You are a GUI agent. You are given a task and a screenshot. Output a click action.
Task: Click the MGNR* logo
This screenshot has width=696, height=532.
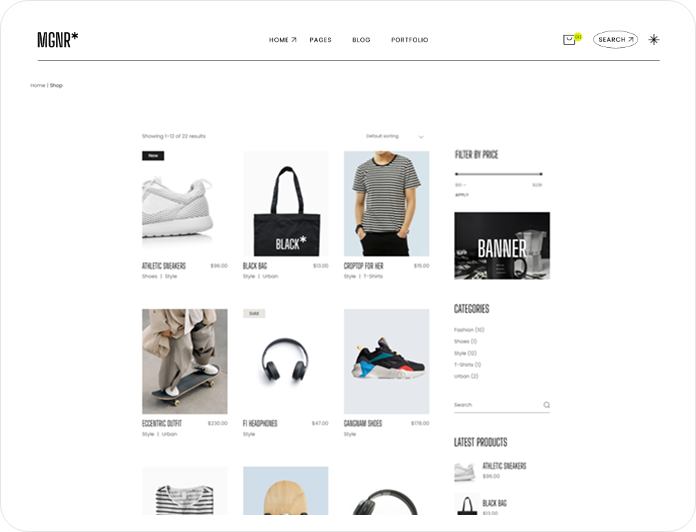(58, 39)
